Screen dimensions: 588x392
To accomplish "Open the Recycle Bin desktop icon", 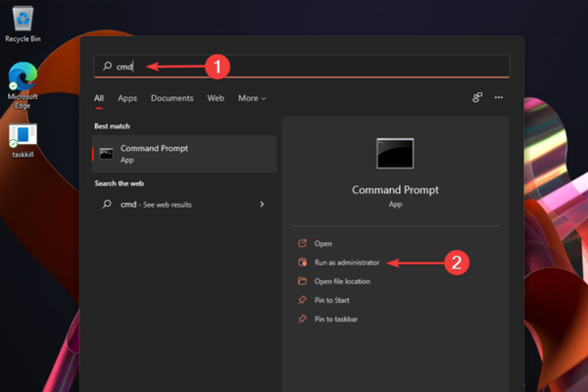I will [x=22, y=20].
